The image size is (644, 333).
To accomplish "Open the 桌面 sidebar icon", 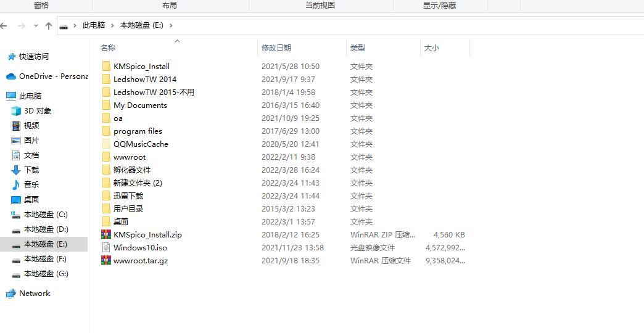I will (16, 200).
